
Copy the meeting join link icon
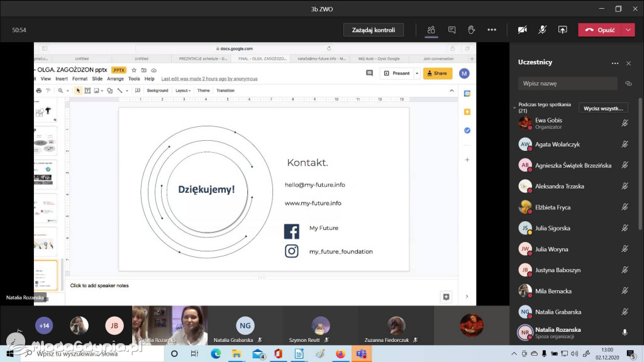[x=628, y=84]
